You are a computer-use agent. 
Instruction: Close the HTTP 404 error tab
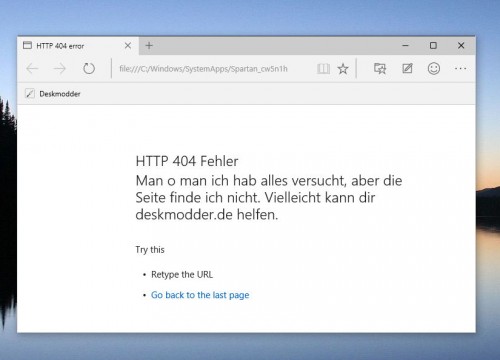128,46
